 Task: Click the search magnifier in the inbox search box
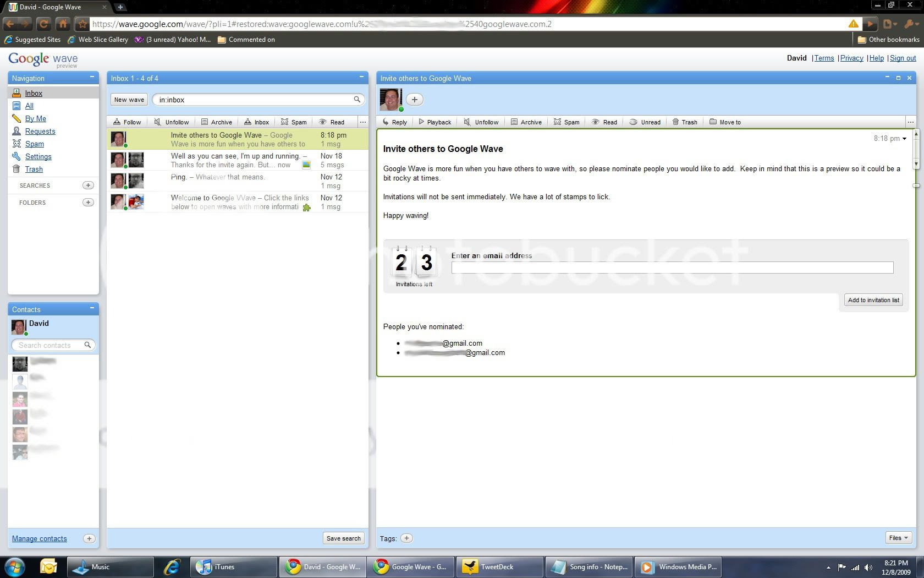pos(357,100)
